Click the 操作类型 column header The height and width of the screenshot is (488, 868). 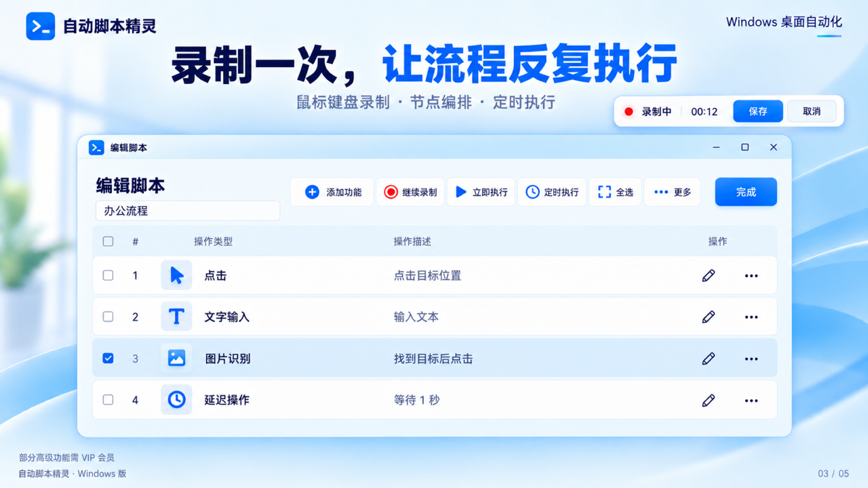[x=213, y=241]
